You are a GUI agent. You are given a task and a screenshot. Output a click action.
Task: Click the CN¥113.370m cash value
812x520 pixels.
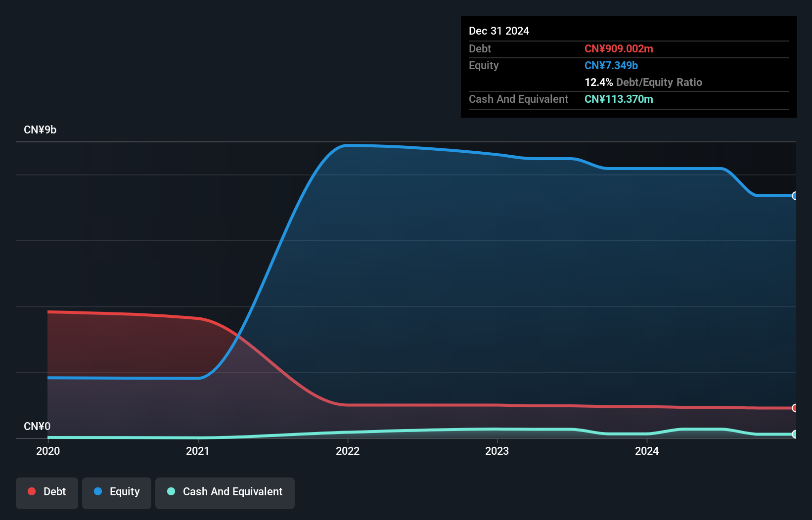click(x=619, y=99)
